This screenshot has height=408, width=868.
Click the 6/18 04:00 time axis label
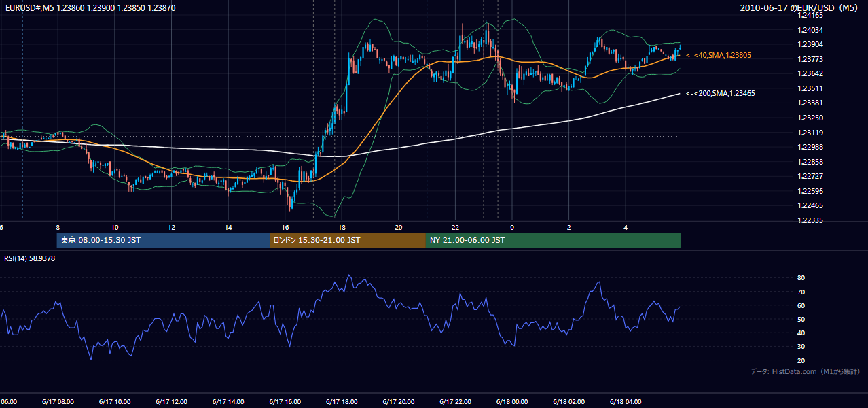626,402
